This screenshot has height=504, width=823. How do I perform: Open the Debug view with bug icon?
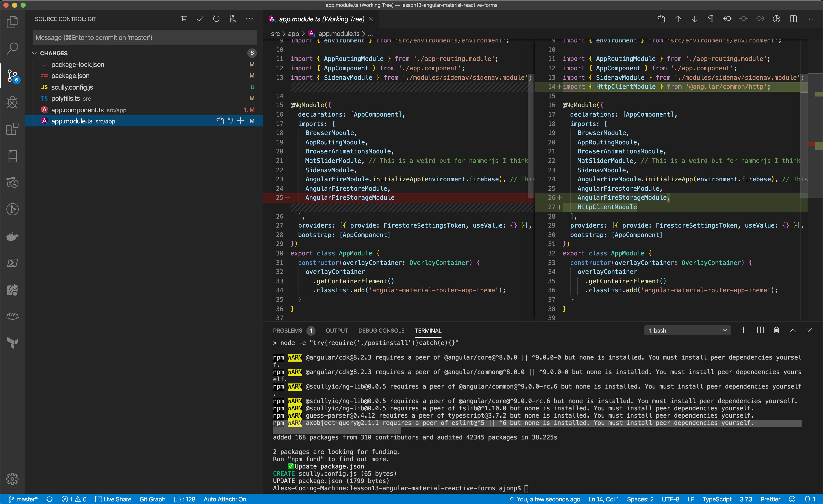[12, 102]
